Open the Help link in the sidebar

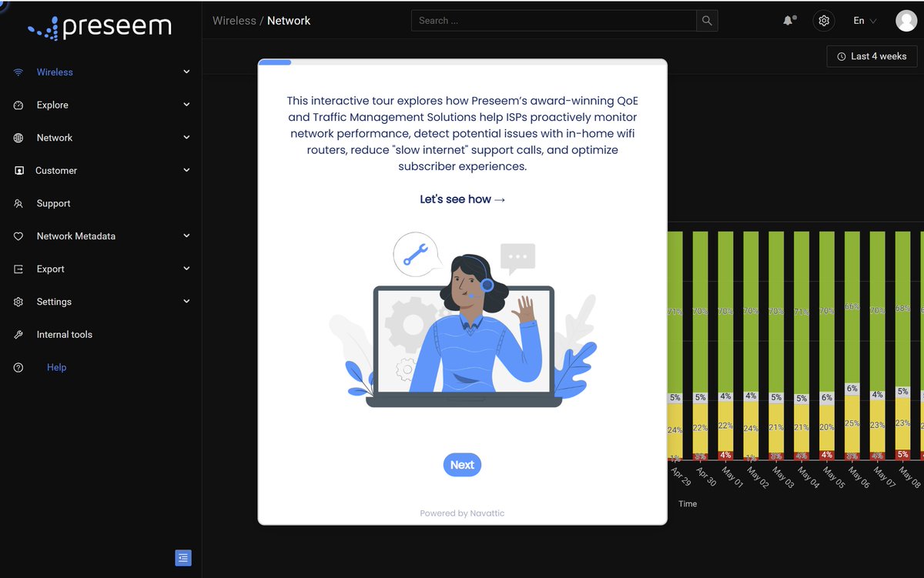(x=57, y=368)
